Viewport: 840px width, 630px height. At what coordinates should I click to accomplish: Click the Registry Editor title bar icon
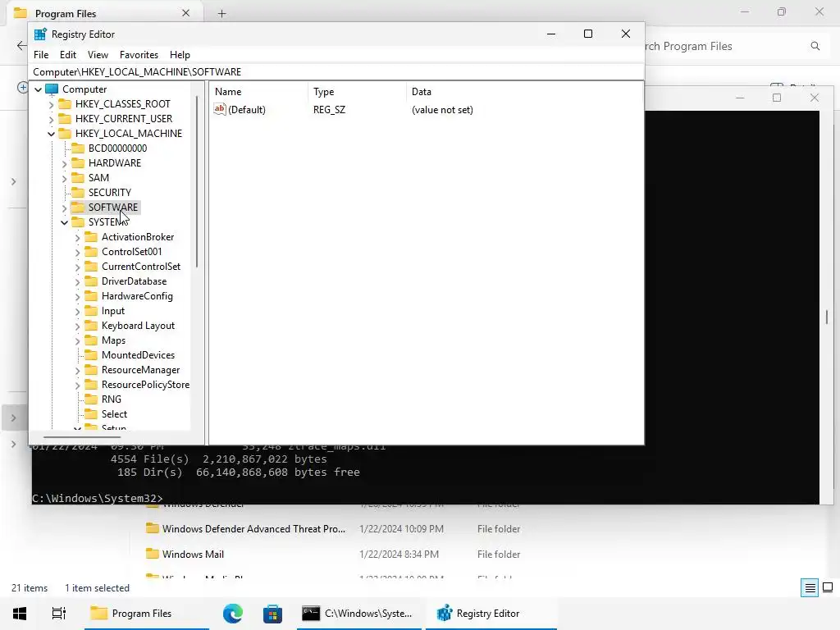(40, 34)
